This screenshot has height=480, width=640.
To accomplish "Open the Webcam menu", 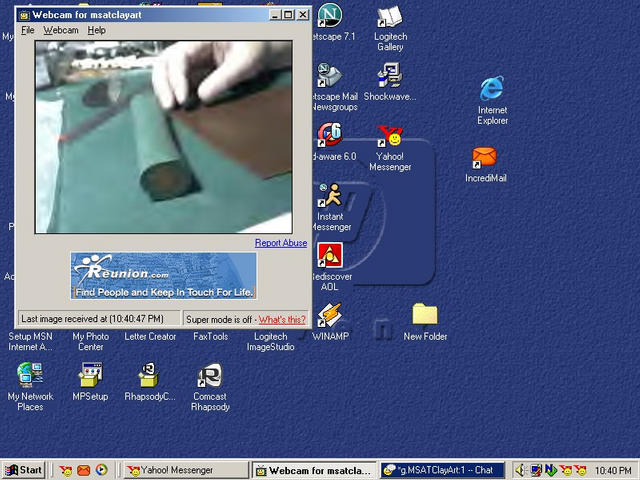I will 61,30.
